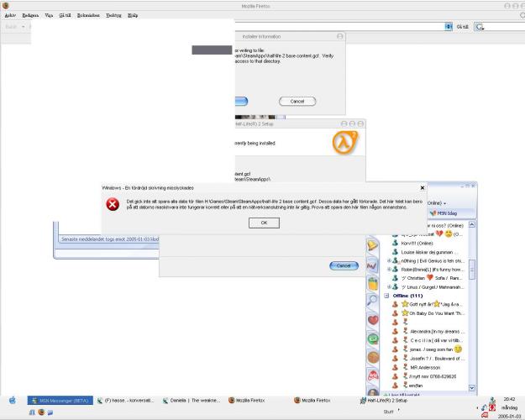The height and width of the screenshot is (420, 525).
Task: Click the blue Go arrow icon beside the address bar
Action: pos(449,27)
